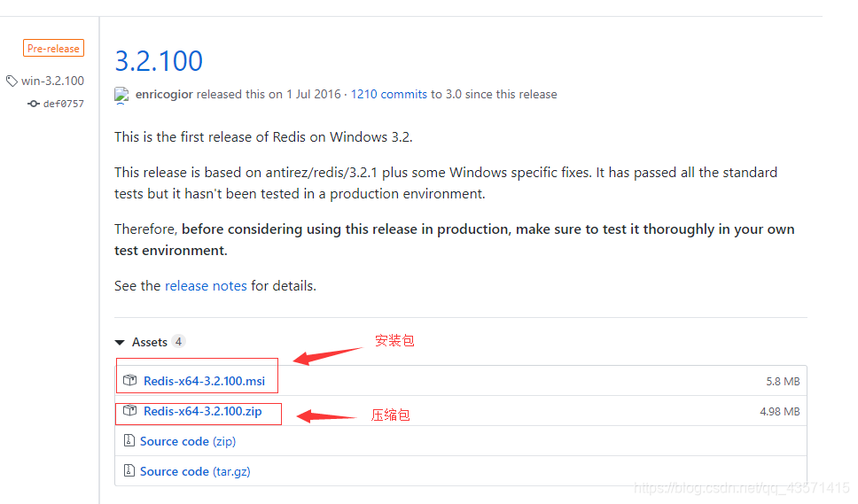Screen dimensions: 858x504
Task: Open commit def0757
Action: click(64, 104)
